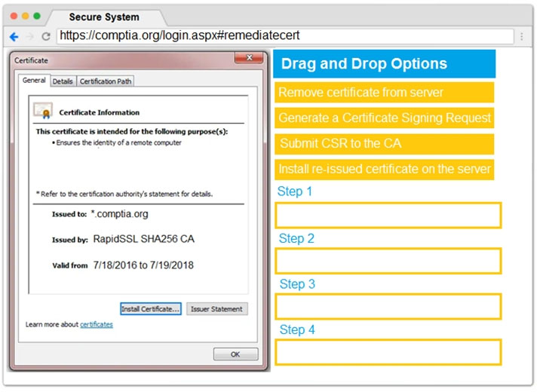Click the red macOS close dot

pos(14,16)
